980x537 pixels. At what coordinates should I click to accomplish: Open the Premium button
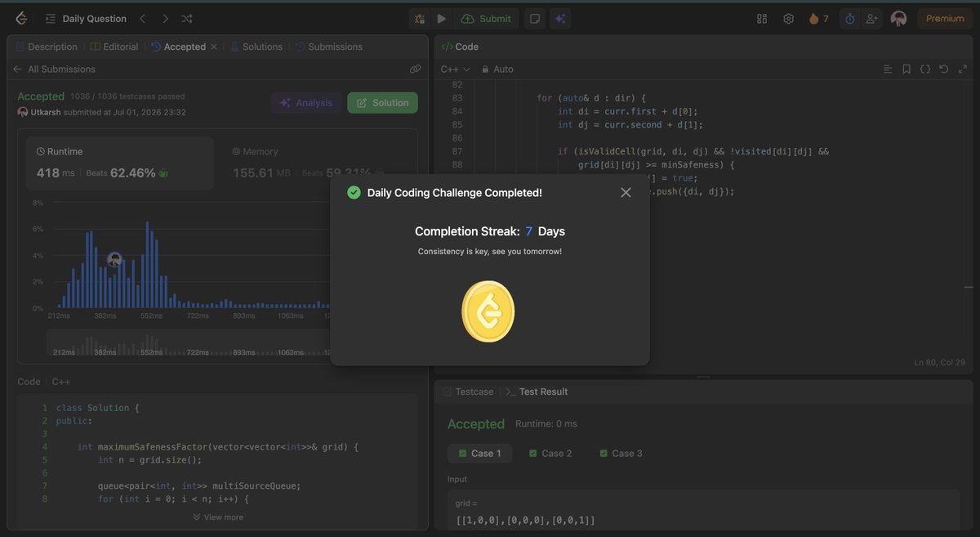[945, 18]
